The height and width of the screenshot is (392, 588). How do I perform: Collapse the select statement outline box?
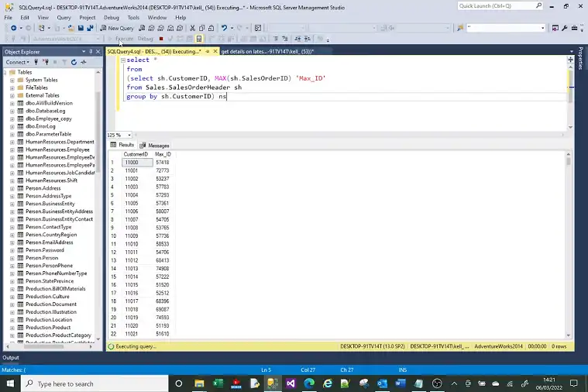(x=123, y=60)
